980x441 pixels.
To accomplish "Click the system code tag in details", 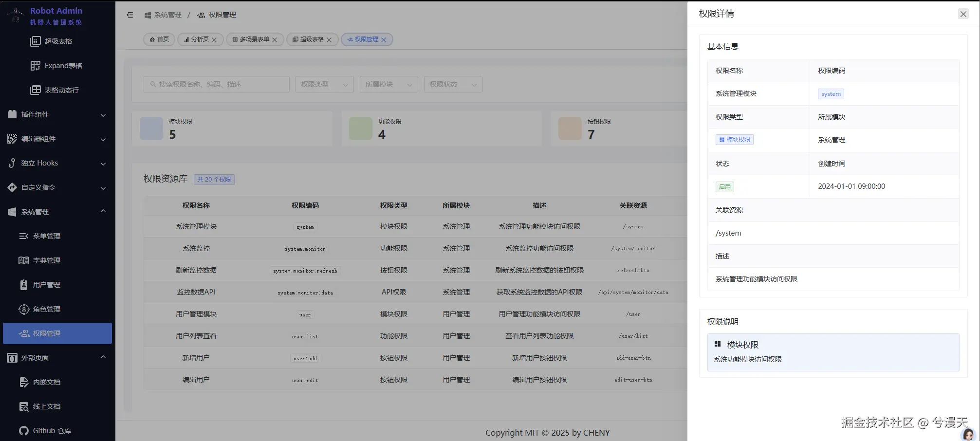I will coord(831,94).
